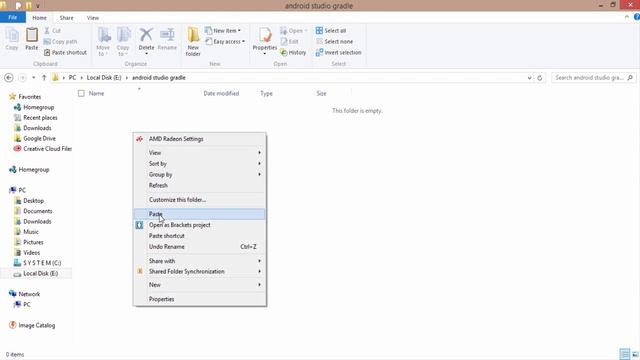Open the Move to ribbon button
This screenshot has width=640, height=360.
(103, 42)
